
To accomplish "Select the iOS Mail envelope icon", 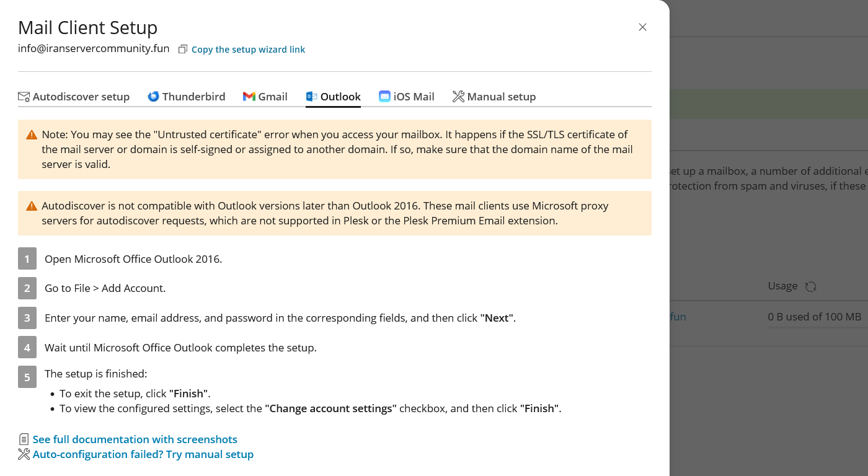I will pyautogui.click(x=384, y=96).
